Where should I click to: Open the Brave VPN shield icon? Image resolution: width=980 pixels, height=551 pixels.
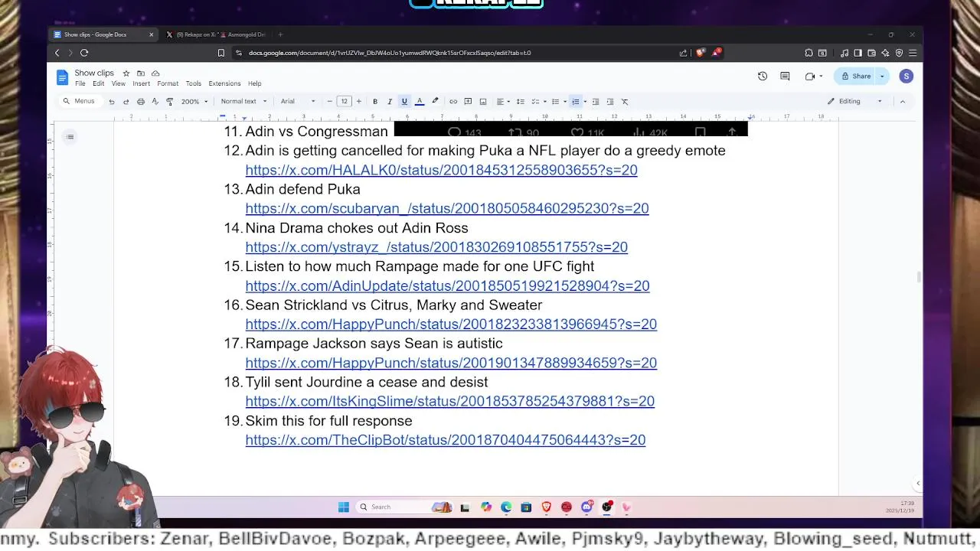point(900,53)
